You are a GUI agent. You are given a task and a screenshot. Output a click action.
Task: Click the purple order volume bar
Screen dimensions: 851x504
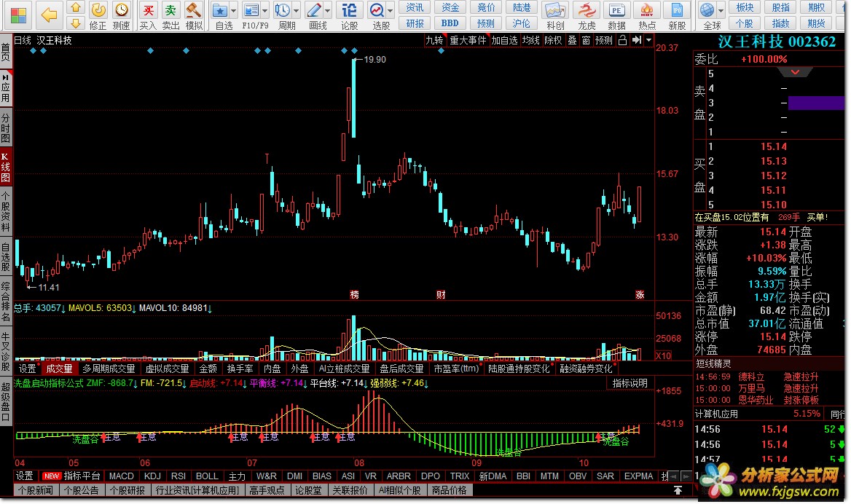coord(816,103)
